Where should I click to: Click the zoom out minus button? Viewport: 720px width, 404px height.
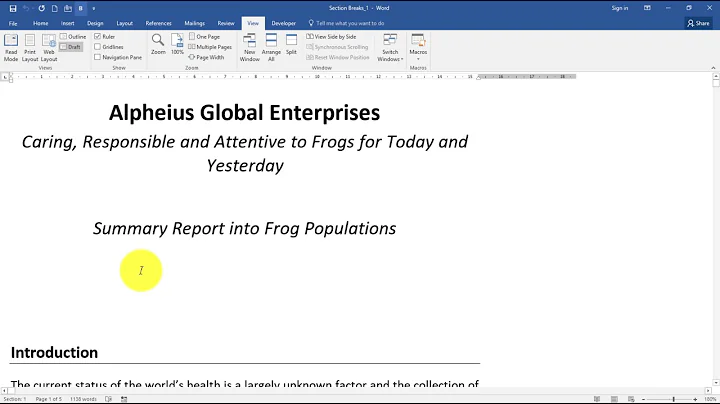tap(643, 399)
